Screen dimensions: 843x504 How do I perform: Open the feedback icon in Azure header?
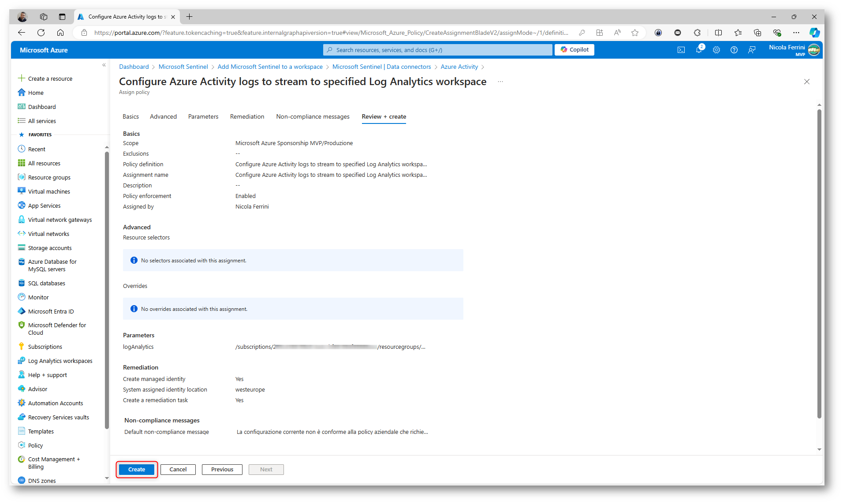tap(752, 50)
